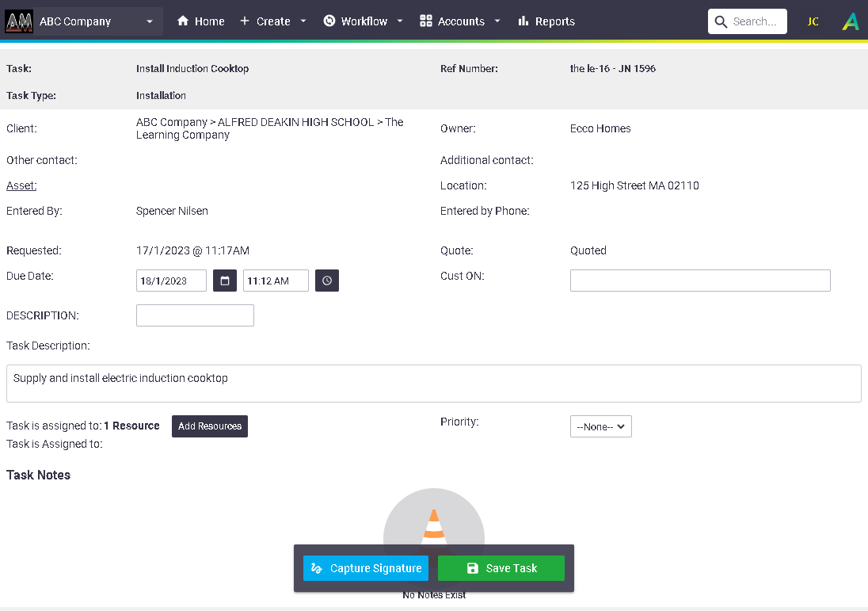Screen dimensions: 868x611
Task: Click the Asset link label
Action: coord(21,185)
